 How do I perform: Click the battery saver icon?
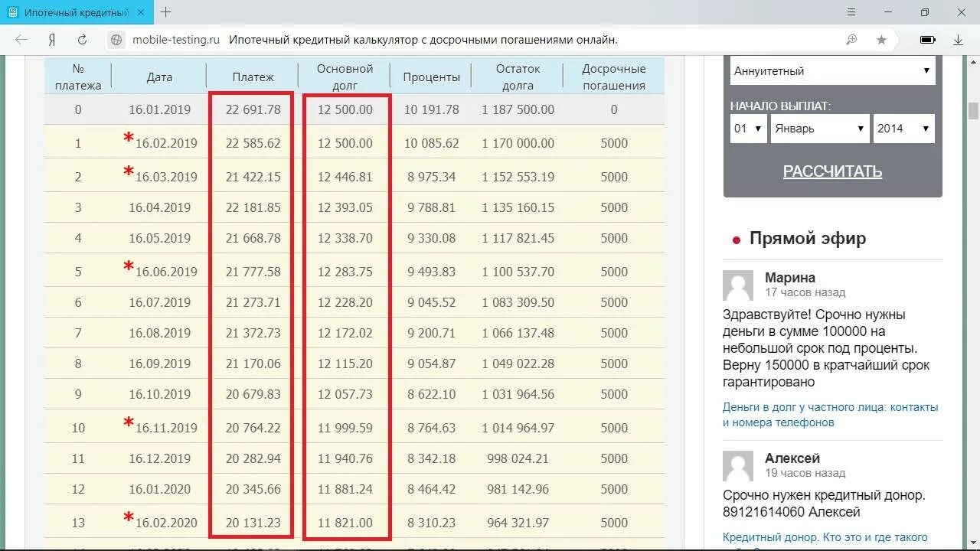[x=927, y=40]
